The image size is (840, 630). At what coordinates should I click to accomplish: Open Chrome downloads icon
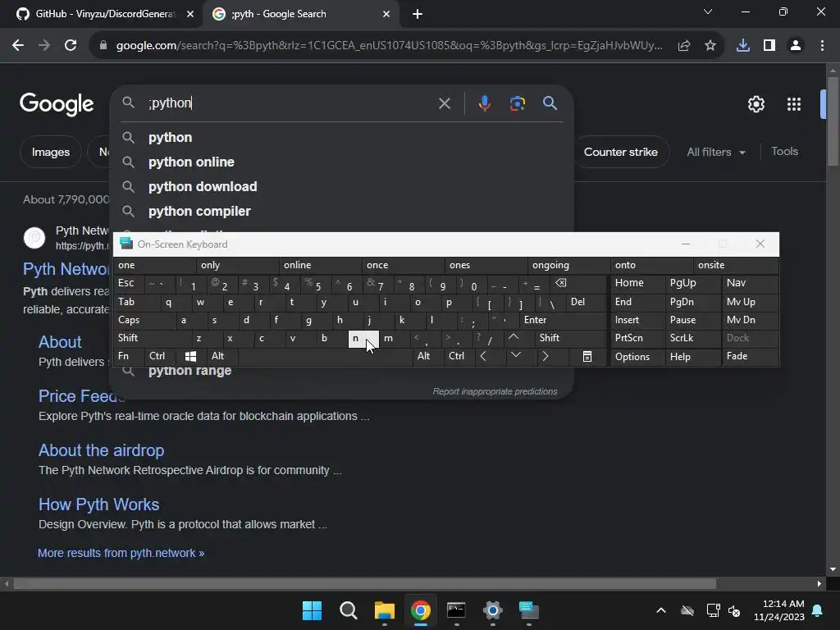(x=742, y=46)
